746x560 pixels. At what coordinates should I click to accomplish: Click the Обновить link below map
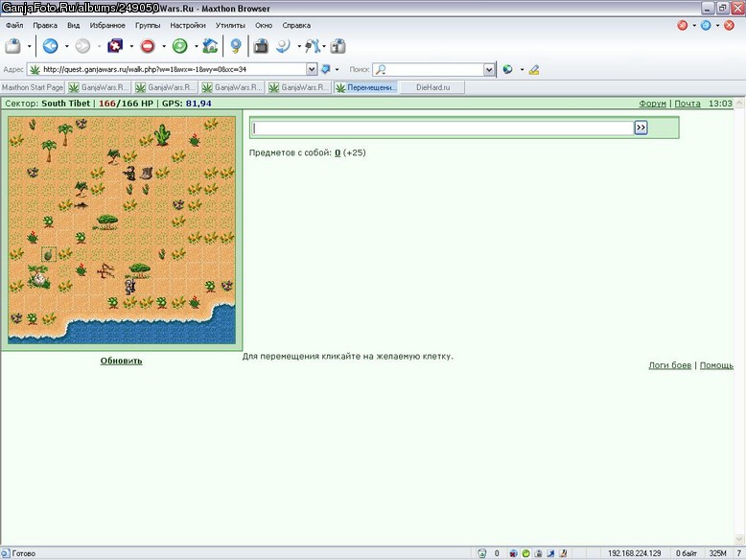pos(122,361)
